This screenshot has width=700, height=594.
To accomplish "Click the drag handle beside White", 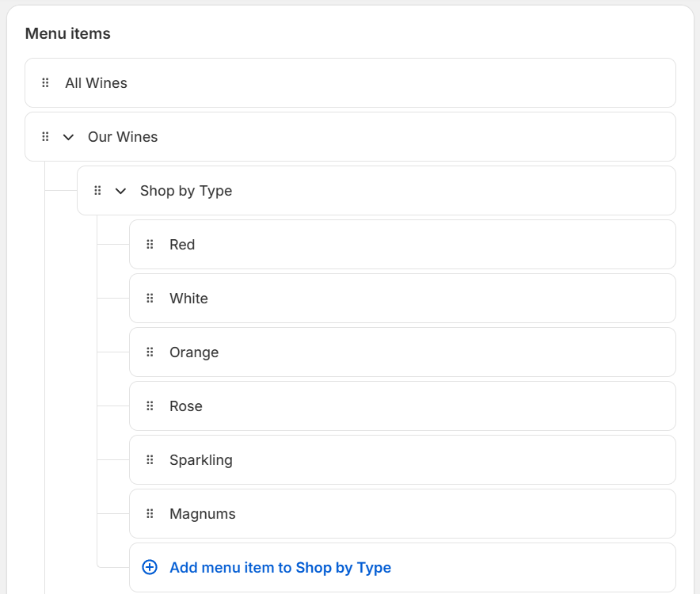I will click(x=150, y=299).
